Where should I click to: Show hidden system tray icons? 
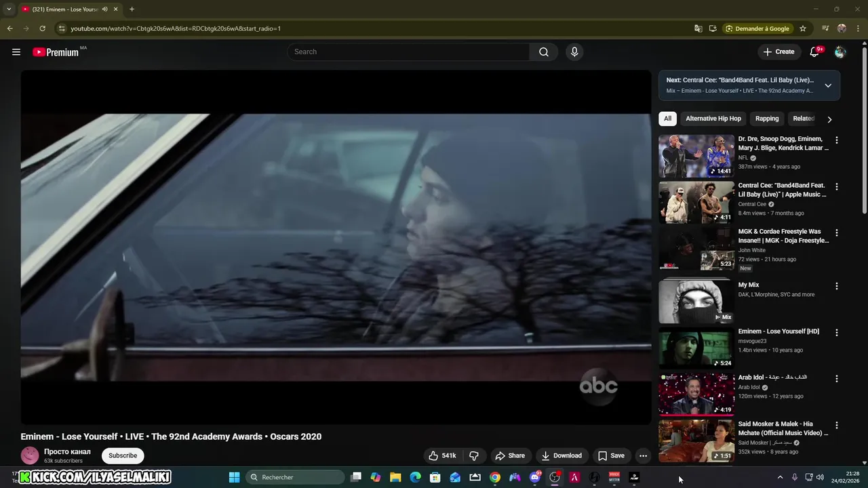780,477
